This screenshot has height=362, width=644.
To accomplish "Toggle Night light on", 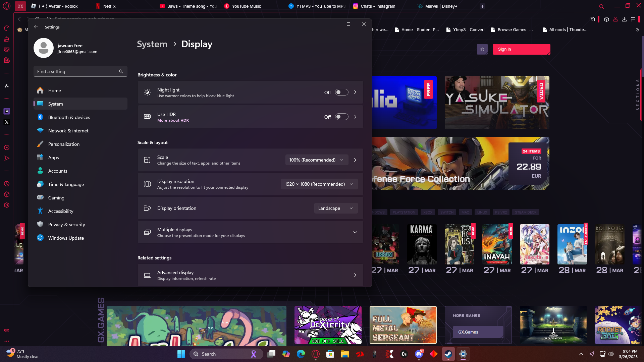I will pos(341,93).
